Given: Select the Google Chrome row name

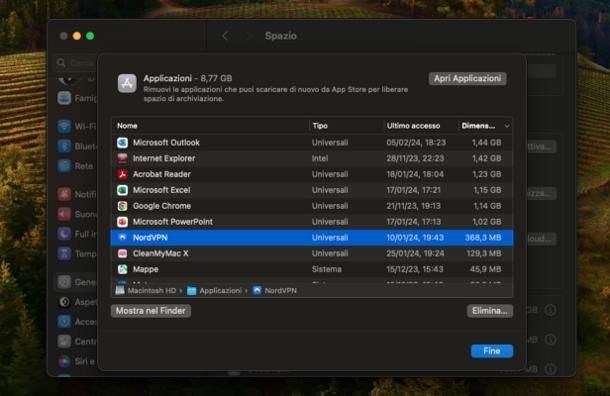Looking at the screenshot, I should [x=162, y=206].
